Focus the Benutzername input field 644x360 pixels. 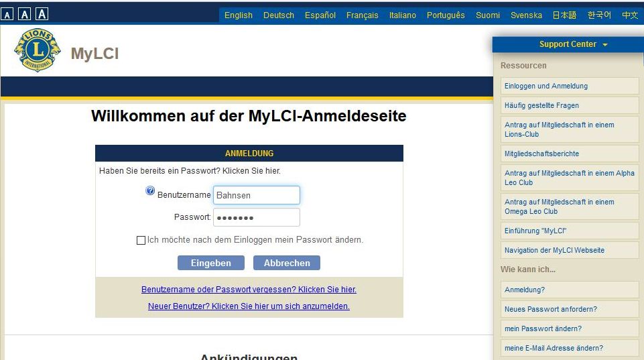coord(256,195)
